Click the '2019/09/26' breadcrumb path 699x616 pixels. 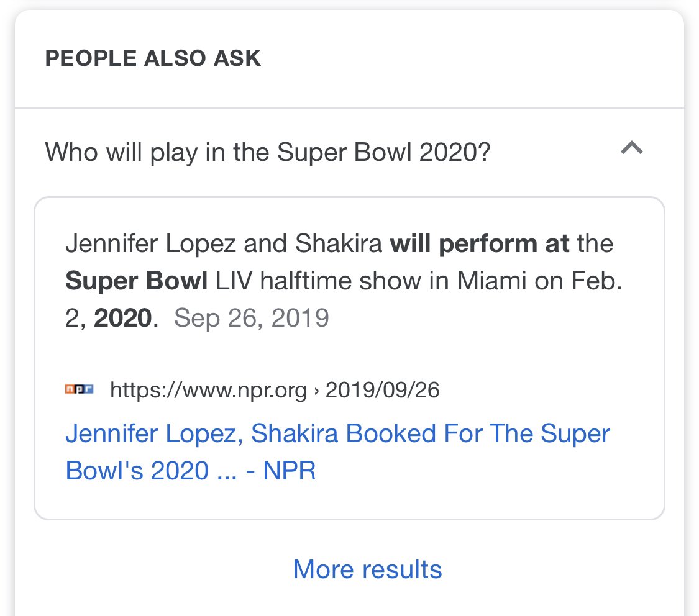(x=382, y=390)
